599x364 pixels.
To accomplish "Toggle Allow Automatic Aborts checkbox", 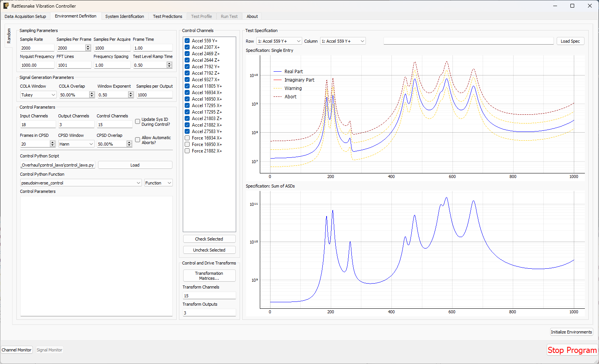I will [138, 140].
